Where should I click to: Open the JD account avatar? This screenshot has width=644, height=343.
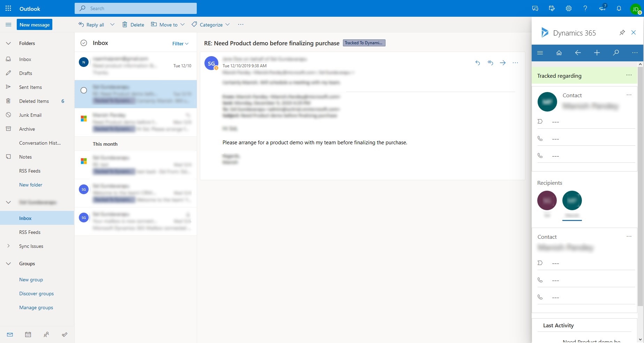[636, 9]
